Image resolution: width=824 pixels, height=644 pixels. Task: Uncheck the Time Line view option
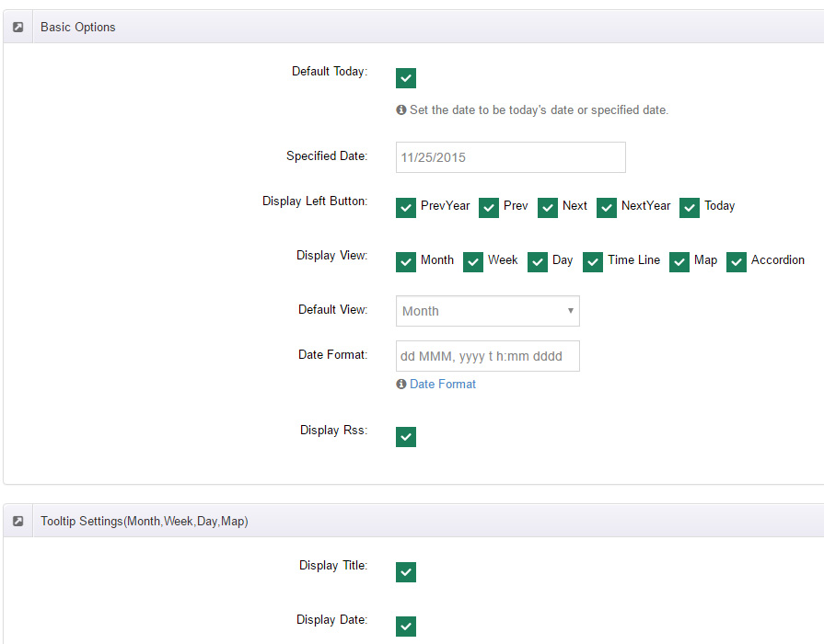click(x=593, y=261)
